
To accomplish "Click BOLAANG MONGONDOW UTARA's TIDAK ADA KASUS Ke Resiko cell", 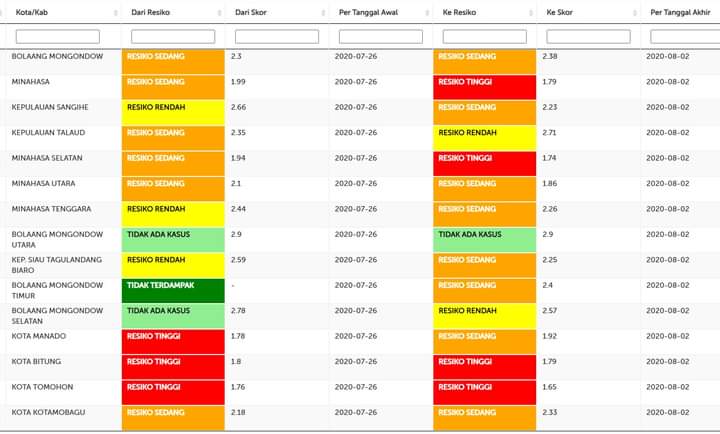I will (x=484, y=240).
